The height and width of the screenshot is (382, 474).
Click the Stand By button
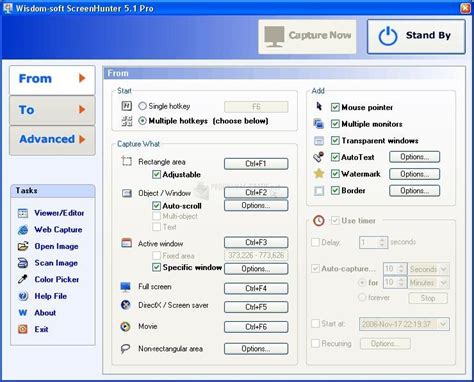coord(416,36)
